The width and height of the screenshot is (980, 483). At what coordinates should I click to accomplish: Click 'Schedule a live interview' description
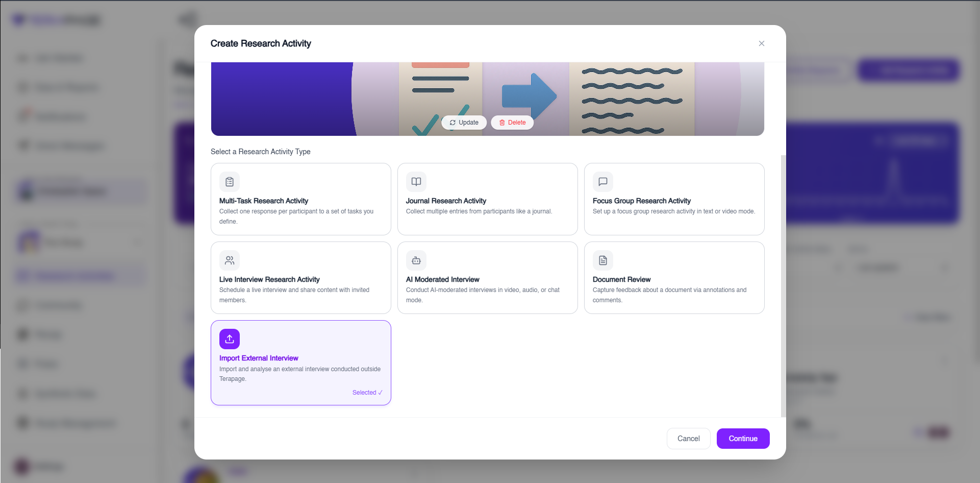coord(294,295)
